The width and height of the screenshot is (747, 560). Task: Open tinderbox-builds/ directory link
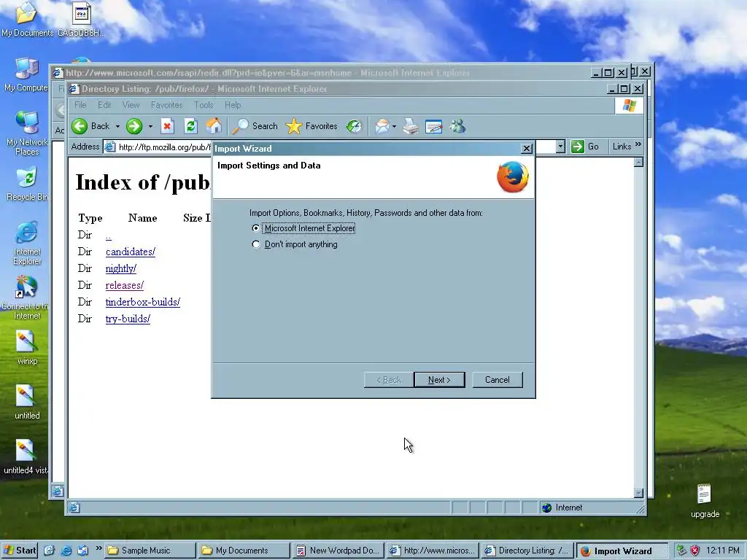(143, 302)
